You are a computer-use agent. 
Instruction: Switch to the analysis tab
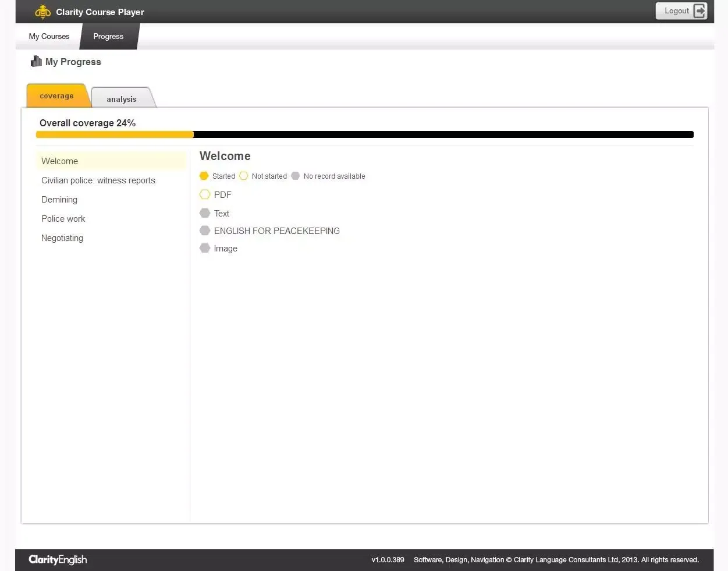click(x=122, y=99)
